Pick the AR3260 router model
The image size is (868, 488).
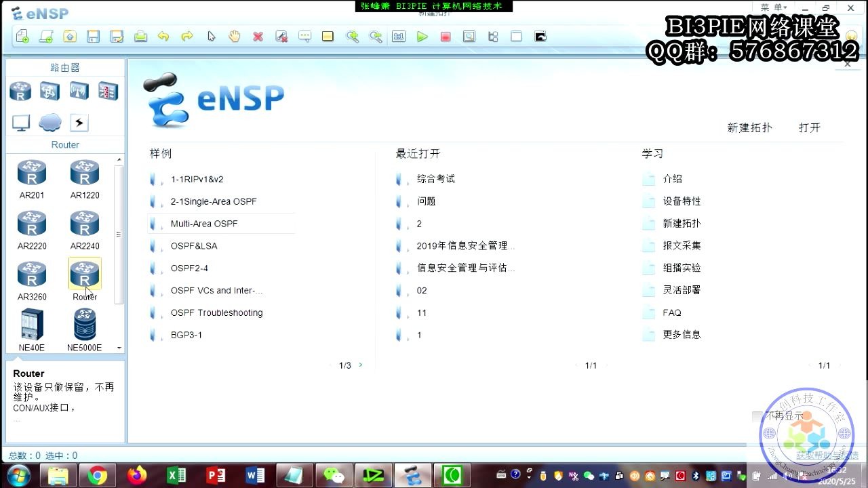pos(32,281)
